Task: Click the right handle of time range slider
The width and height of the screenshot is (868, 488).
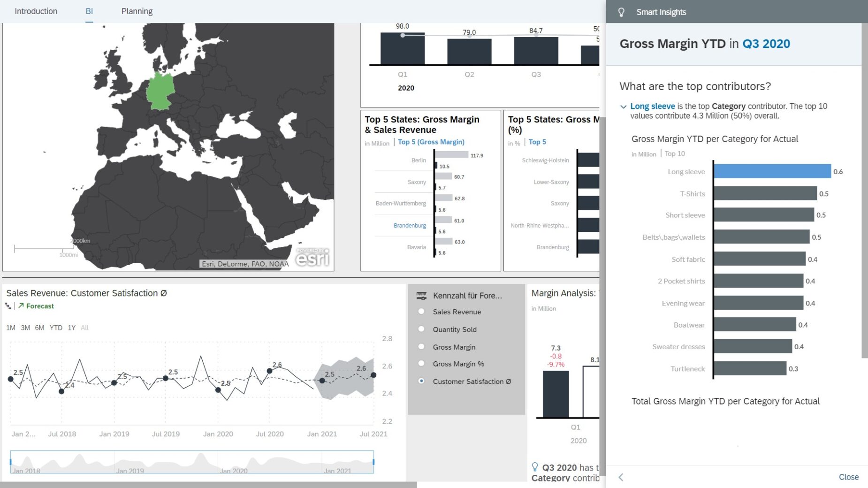Action: (x=373, y=462)
